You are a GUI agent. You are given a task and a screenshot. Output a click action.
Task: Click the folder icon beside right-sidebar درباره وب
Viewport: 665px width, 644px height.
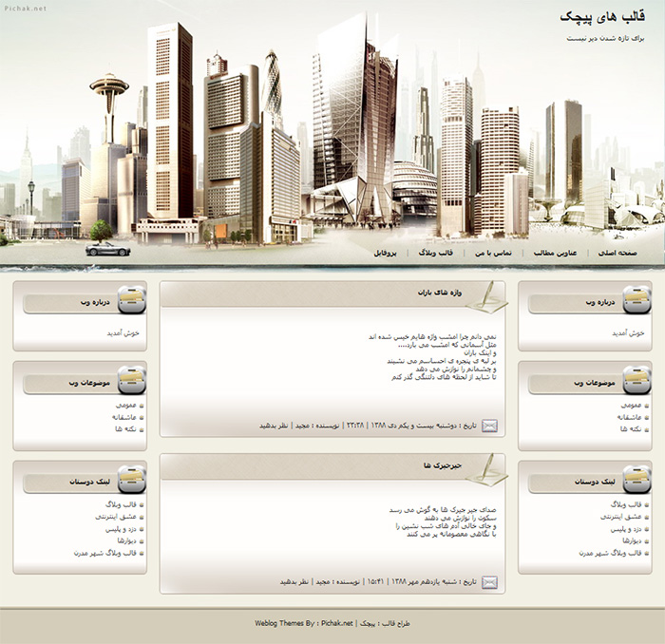[636, 300]
